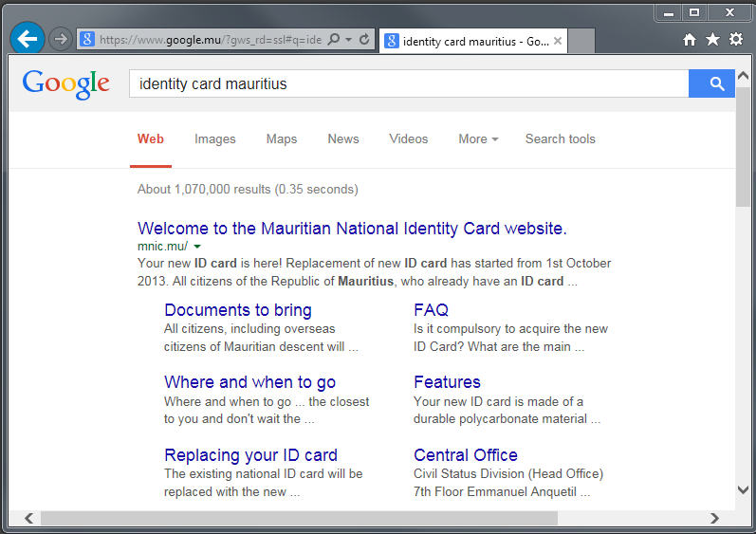Click the horizontal scrollbar right arrow

point(714,518)
